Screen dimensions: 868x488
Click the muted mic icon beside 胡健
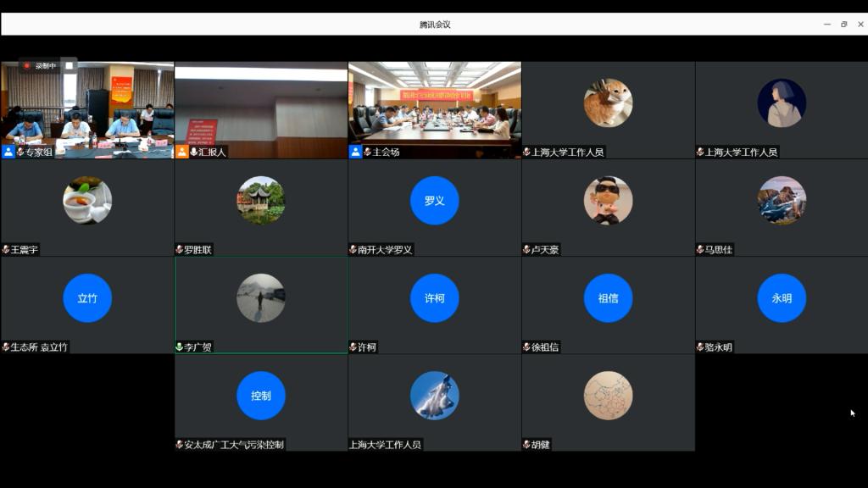pos(526,444)
